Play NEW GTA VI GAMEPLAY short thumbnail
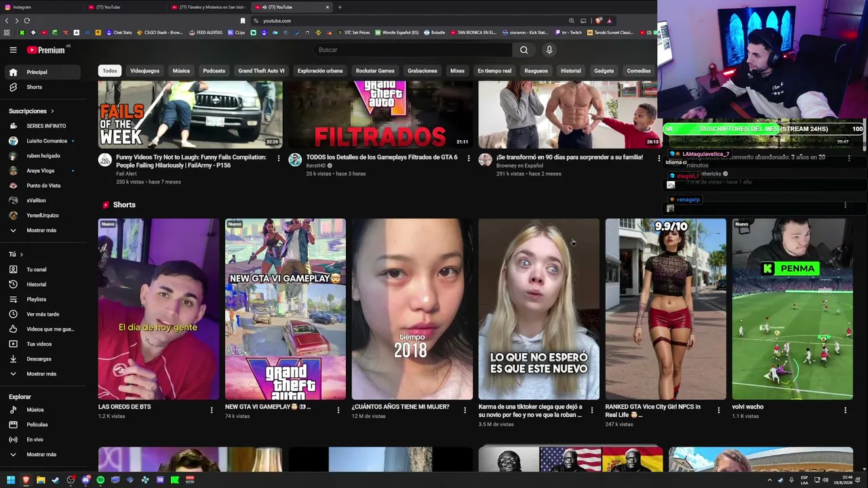 (x=285, y=309)
